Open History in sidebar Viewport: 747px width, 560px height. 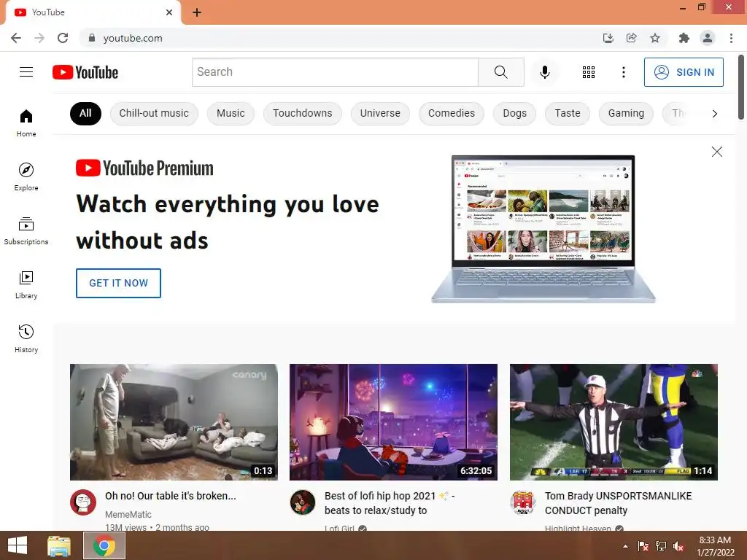pyautogui.click(x=26, y=338)
